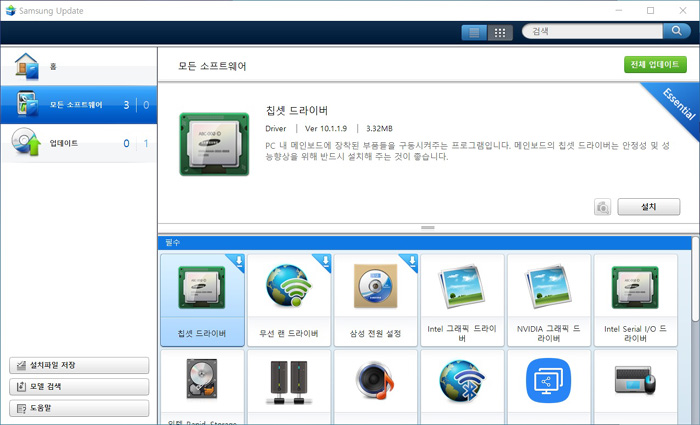Click the 설치 install button

click(649, 207)
